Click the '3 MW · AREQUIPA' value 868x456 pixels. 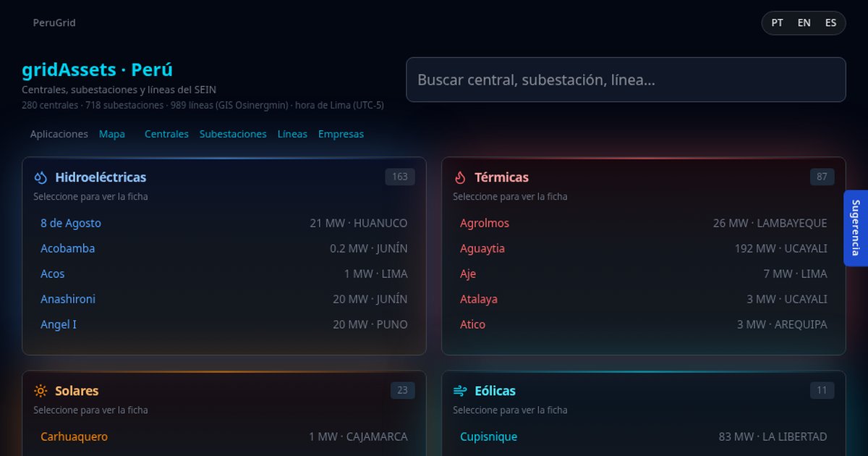coord(782,324)
